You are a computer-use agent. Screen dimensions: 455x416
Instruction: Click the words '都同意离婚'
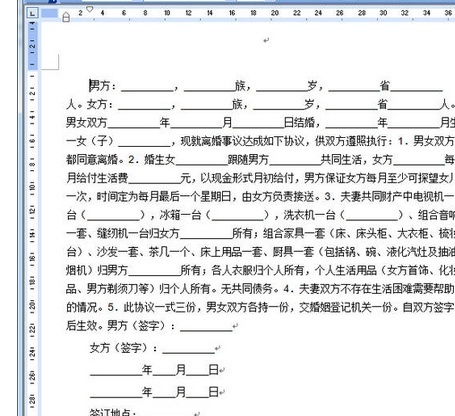(x=92, y=160)
